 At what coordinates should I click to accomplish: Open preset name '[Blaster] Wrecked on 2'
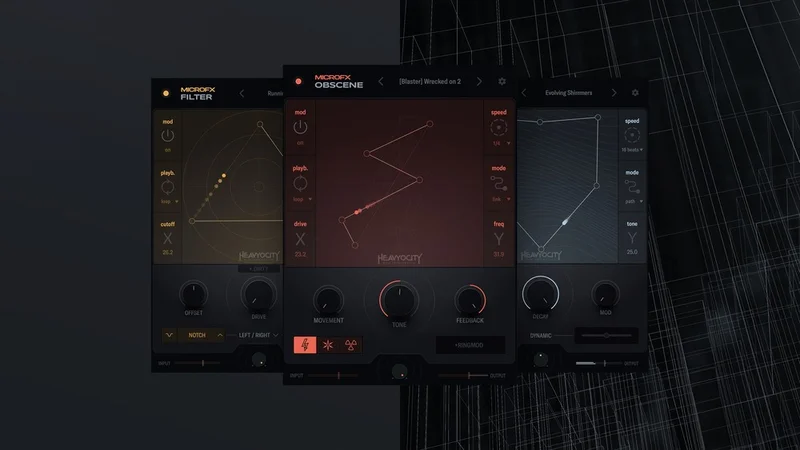[x=430, y=81]
